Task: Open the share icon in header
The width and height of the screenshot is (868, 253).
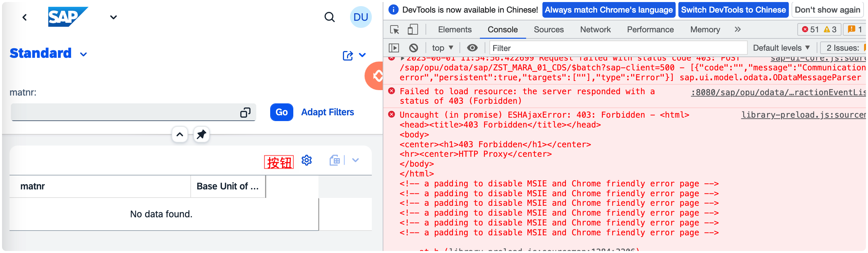Action: pos(348,55)
